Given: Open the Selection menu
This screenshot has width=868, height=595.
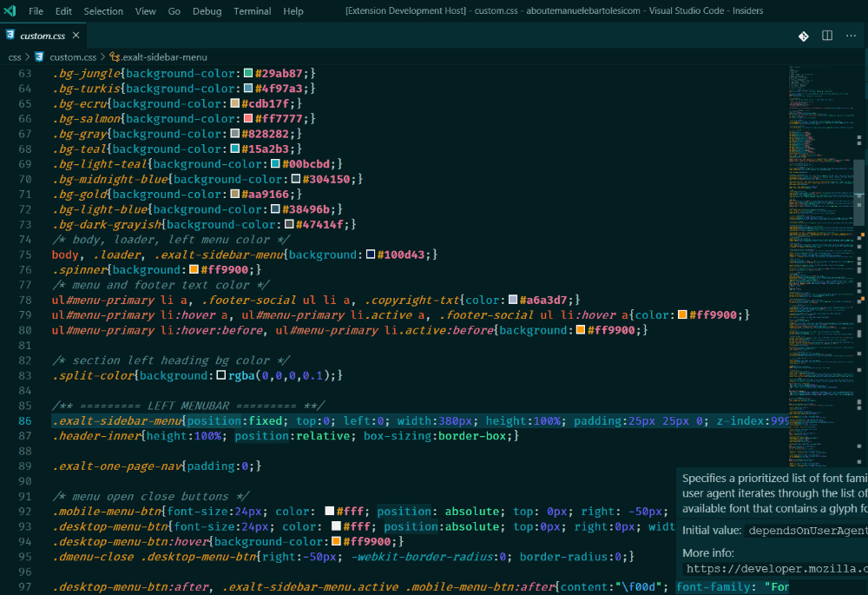Looking at the screenshot, I should point(103,11).
